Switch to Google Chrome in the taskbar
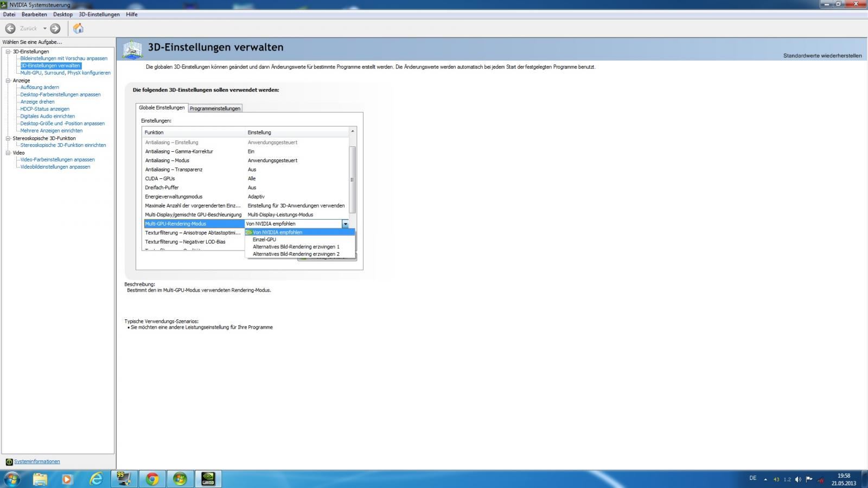Image resolution: width=868 pixels, height=488 pixels. click(x=152, y=479)
